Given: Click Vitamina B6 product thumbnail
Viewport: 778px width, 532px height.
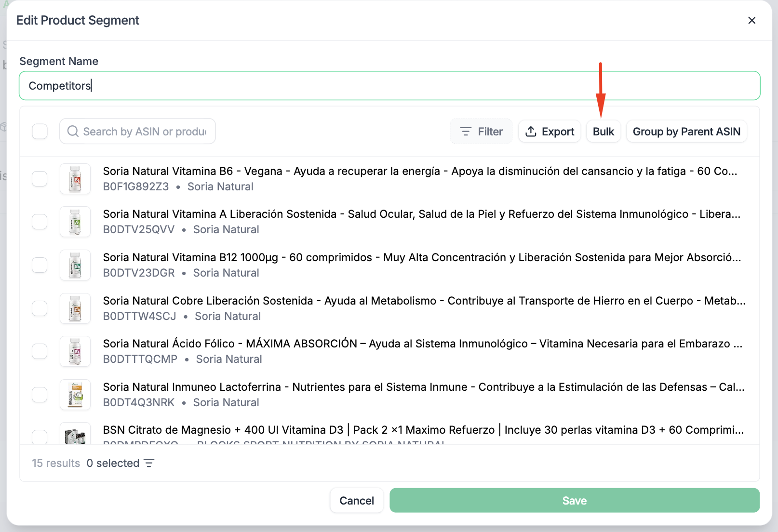Looking at the screenshot, I should tap(75, 179).
